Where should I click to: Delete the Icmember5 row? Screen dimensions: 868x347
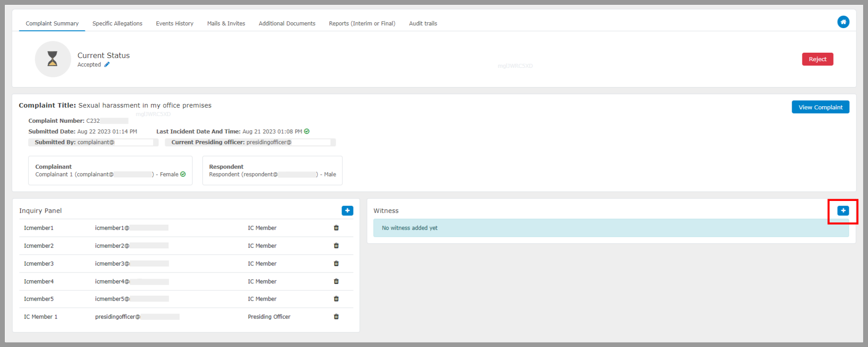pyautogui.click(x=336, y=299)
